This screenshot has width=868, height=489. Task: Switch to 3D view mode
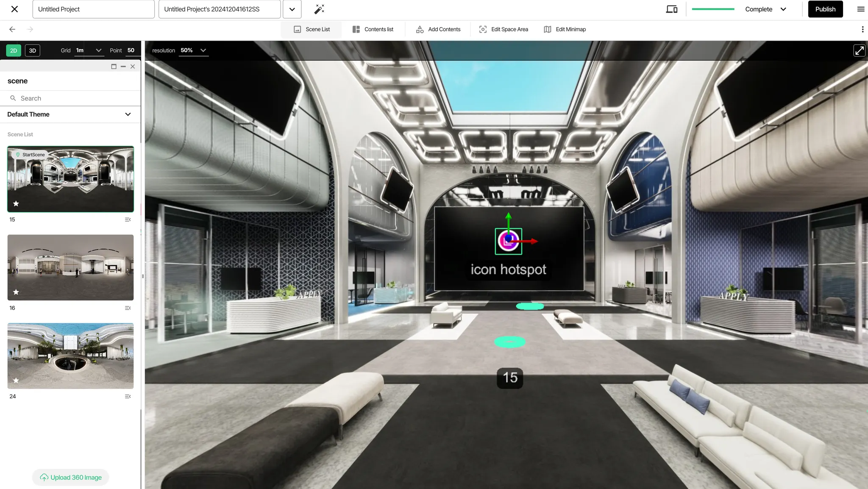coord(32,50)
